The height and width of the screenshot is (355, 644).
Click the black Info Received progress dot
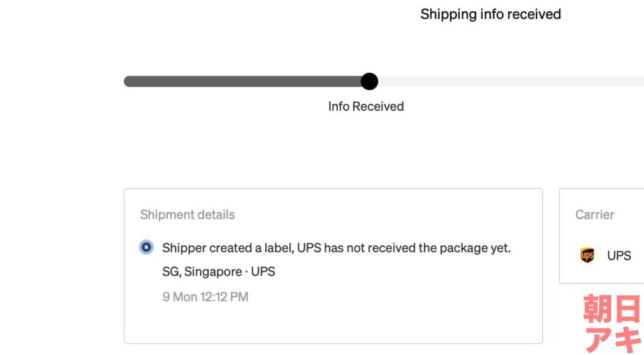coord(369,81)
